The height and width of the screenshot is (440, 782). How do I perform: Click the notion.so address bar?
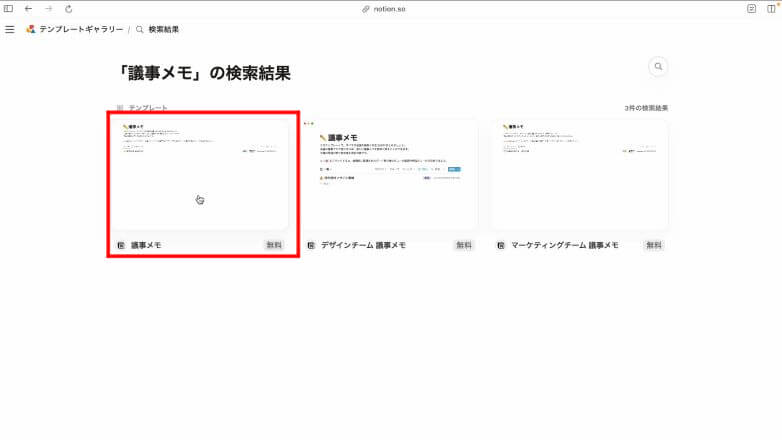pos(384,9)
